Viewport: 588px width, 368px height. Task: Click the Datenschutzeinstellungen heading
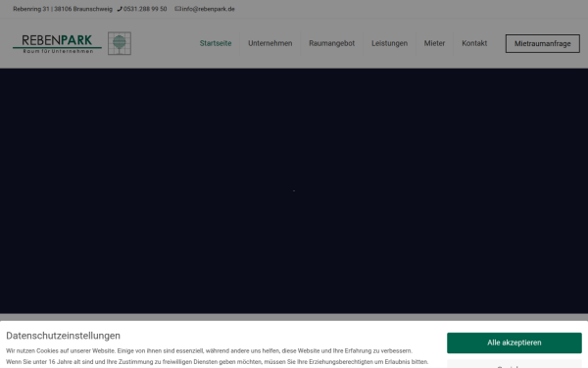[x=63, y=336]
